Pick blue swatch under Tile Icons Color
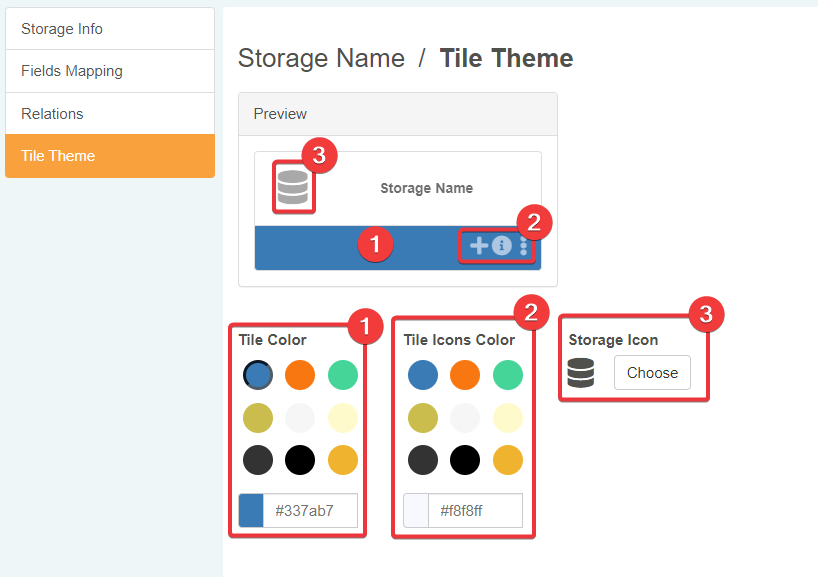Viewport: 818px width, 577px height. click(423, 375)
